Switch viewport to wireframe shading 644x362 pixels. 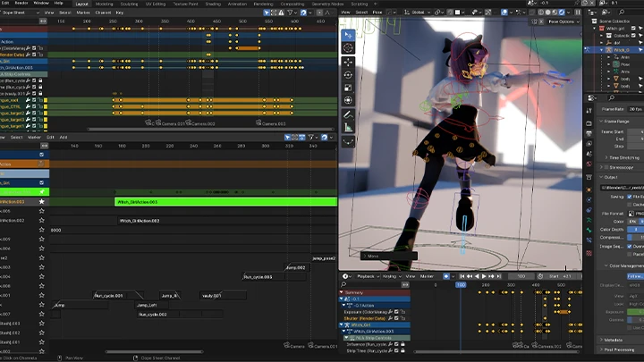point(541,13)
